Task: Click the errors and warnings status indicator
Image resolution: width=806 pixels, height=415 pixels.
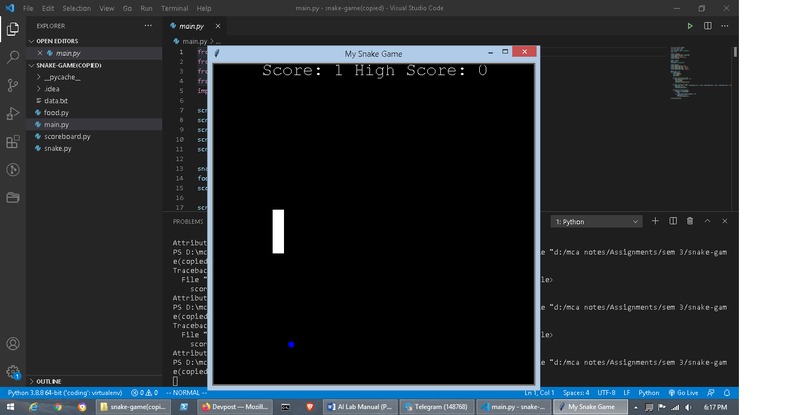Action: pyautogui.click(x=144, y=392)
